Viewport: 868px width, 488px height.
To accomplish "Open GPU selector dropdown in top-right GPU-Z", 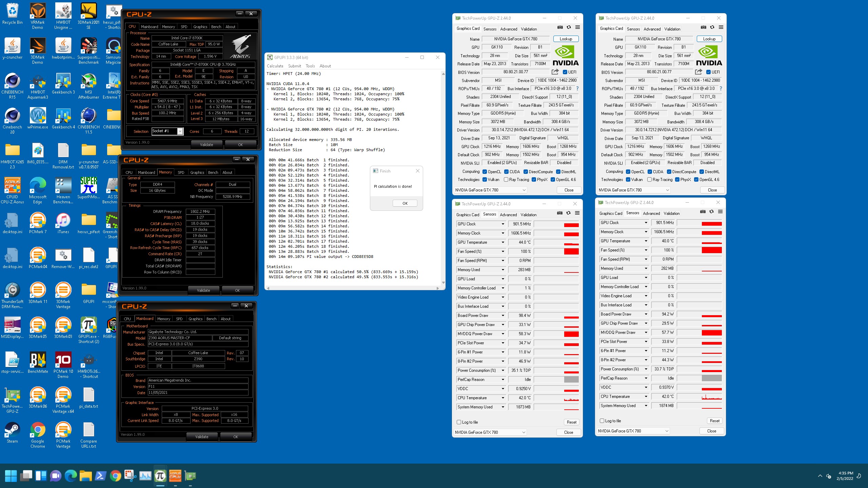I will click(634, 190).
